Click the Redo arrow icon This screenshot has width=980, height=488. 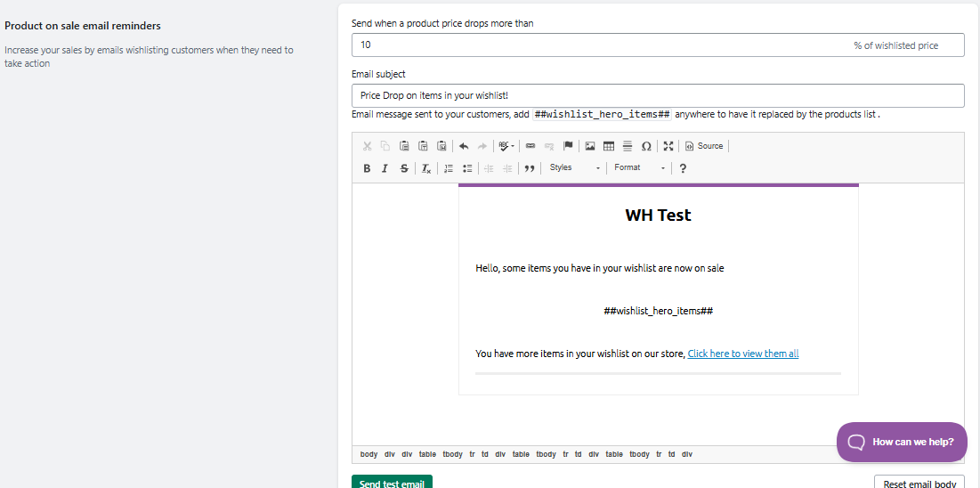click(x=482, y=146)
